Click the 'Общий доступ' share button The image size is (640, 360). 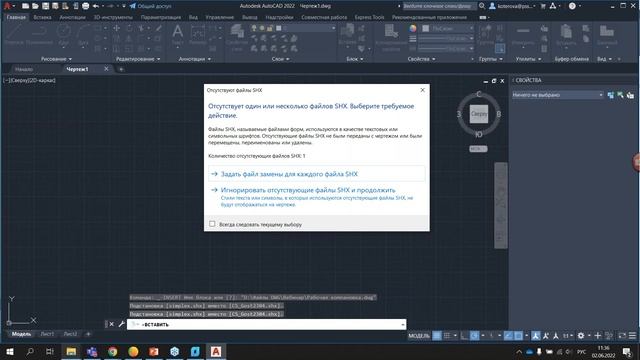(x=150, y=6)
